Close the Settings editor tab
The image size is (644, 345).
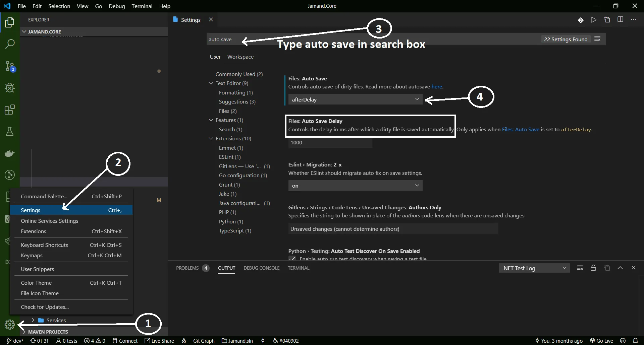(211, 19)
